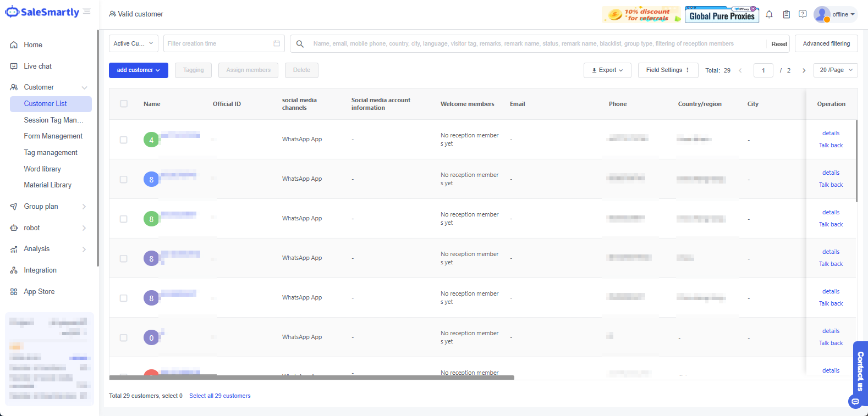Image resolution: width=868 pixels, height=416 pixels.
Task: Open the 20 /Page size dropdown
Action: point(835,70)
